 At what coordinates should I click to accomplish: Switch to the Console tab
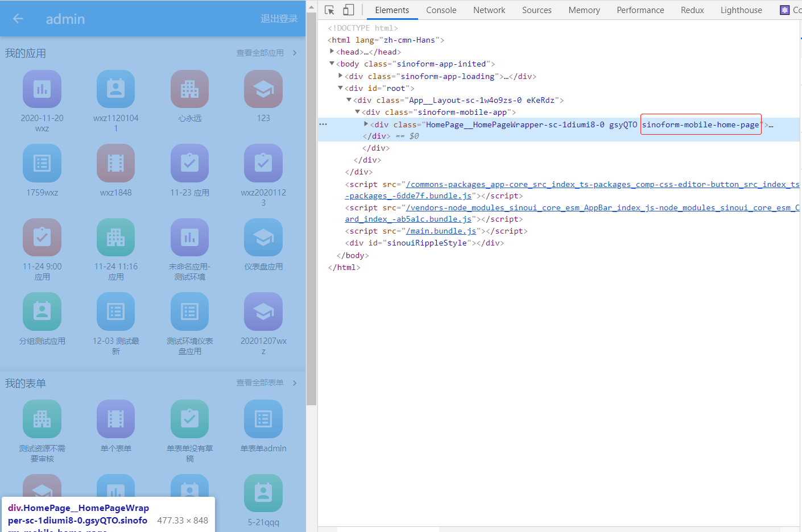441,10
